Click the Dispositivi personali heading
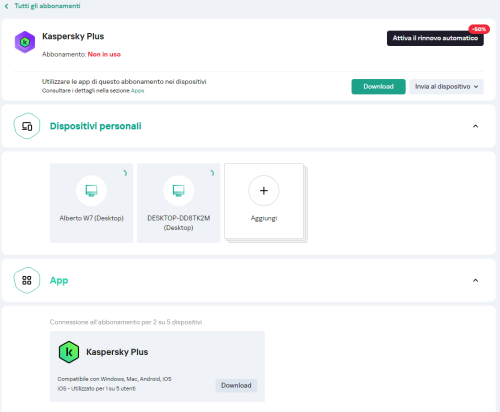Viewport: 500px width, 412px height. (96, 126)
